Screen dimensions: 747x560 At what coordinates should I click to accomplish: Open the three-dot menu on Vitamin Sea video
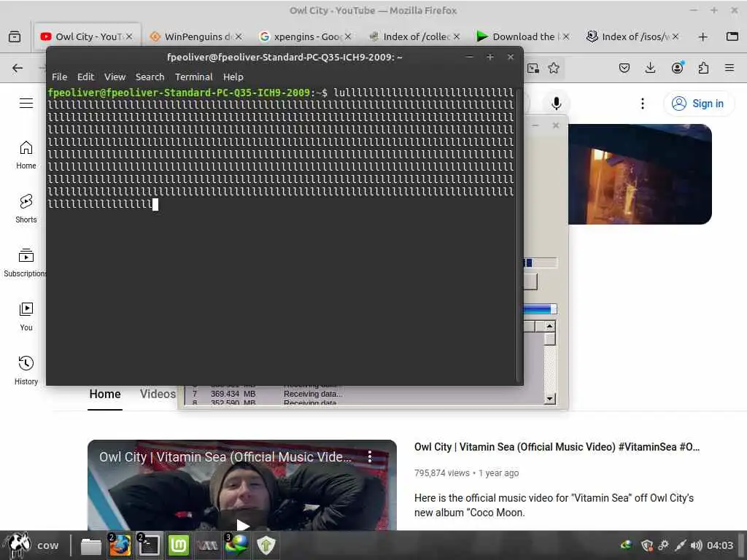pos(370,457)
